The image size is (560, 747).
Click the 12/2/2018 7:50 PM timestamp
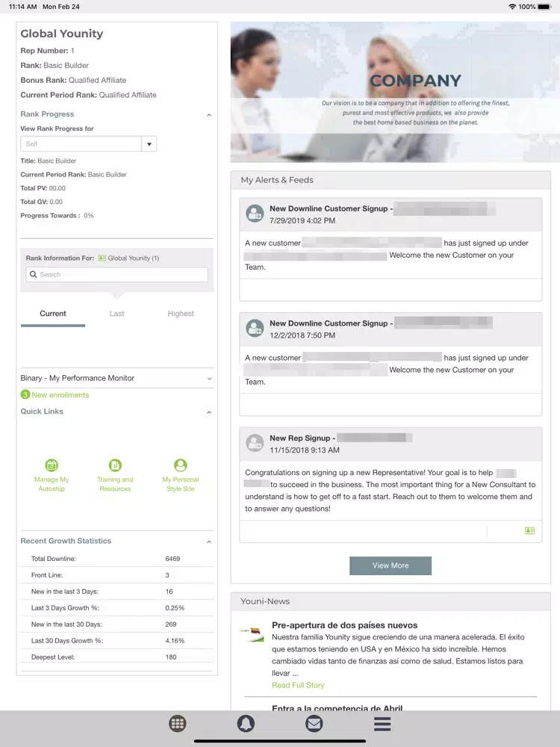302,335
